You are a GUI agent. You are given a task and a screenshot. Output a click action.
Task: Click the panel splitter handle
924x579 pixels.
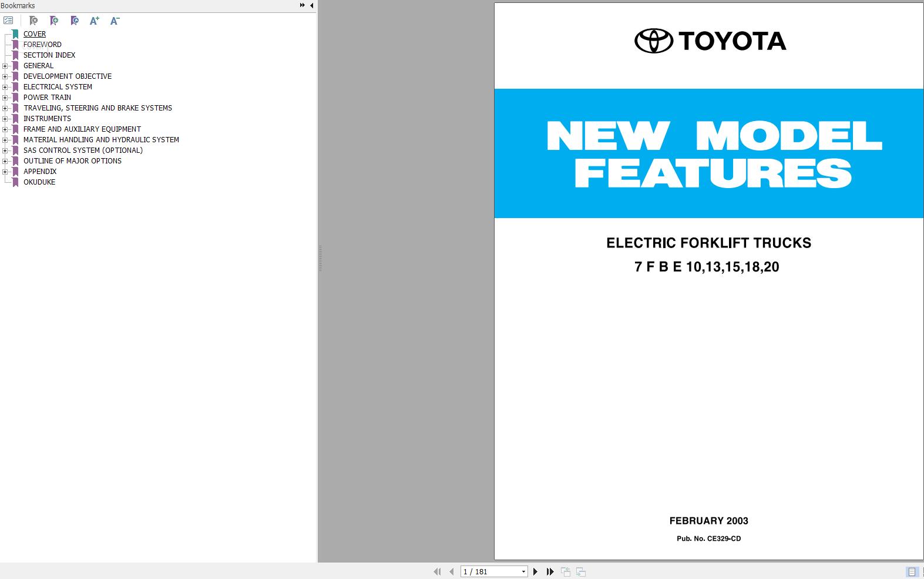coord(320,259)
